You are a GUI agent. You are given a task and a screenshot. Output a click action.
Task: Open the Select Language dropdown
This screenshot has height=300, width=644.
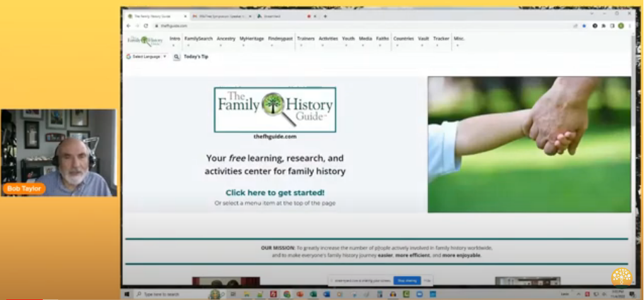pyautogui.click(x=146, y=57)
